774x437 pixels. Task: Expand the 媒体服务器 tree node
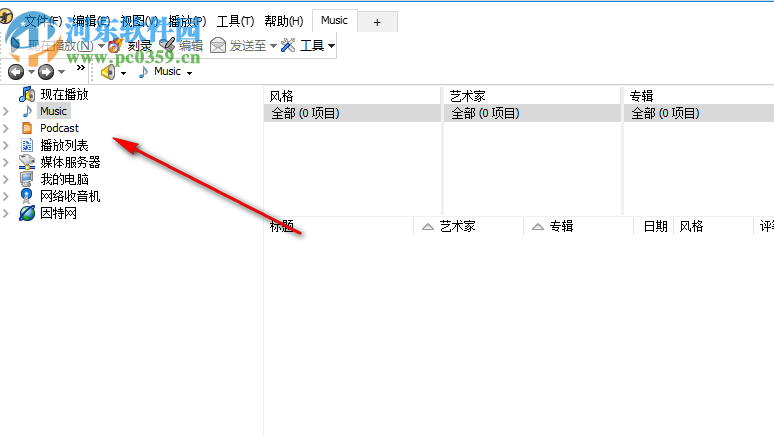[x=6, y=162]
